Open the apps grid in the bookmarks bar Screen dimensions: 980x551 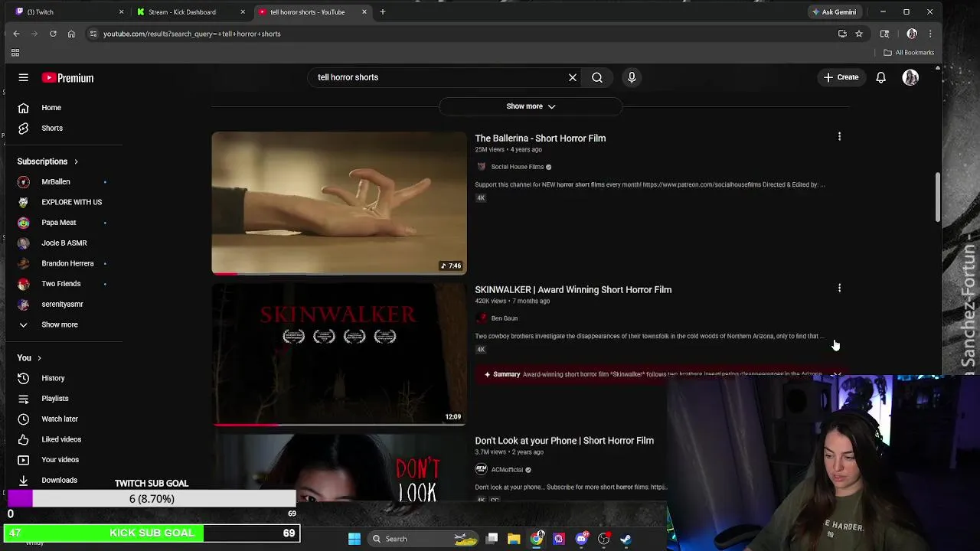click(15, 53)
